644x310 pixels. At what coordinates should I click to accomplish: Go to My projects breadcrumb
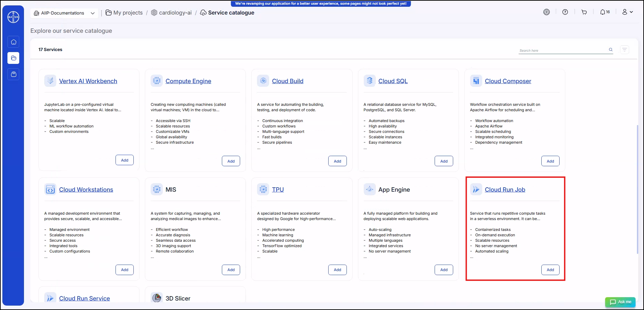(x=124, y=13)
